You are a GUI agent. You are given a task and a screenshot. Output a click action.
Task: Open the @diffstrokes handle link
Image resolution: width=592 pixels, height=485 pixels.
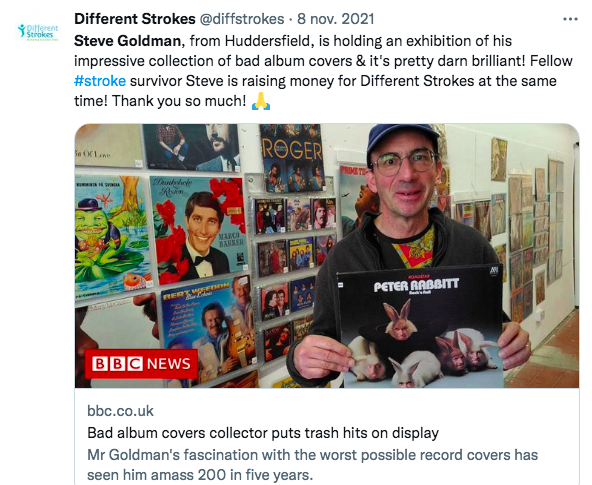pos(242,19)
